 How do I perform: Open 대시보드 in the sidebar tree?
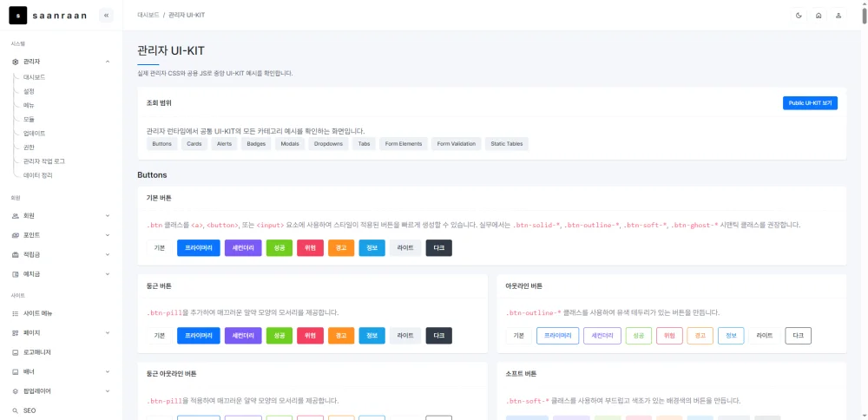(x=35, y=77)
